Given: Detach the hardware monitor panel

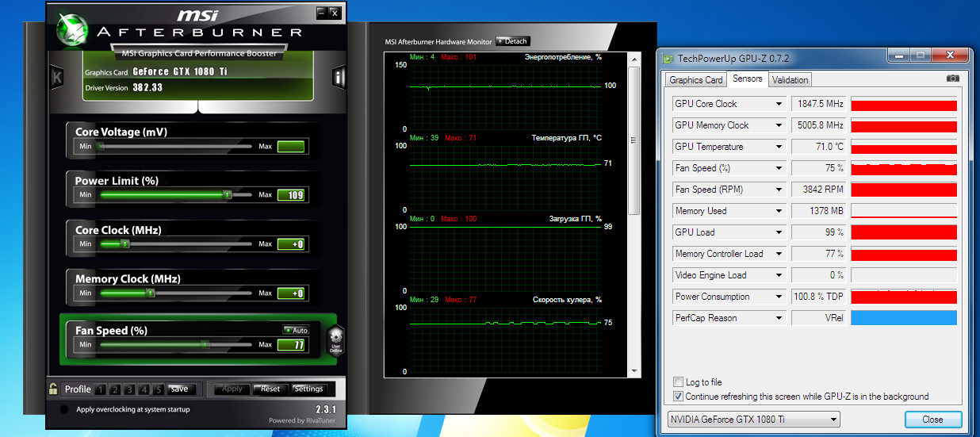Looking at the screenshot, I should point(512,41).
